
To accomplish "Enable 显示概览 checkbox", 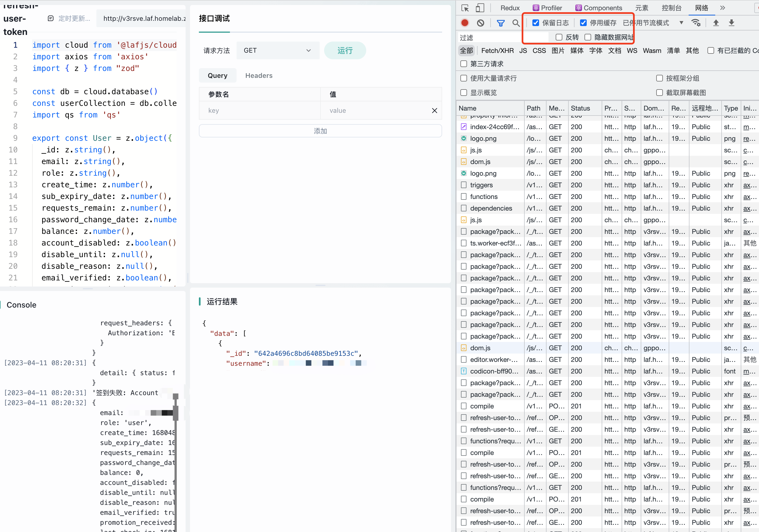I will click(463, 93).
